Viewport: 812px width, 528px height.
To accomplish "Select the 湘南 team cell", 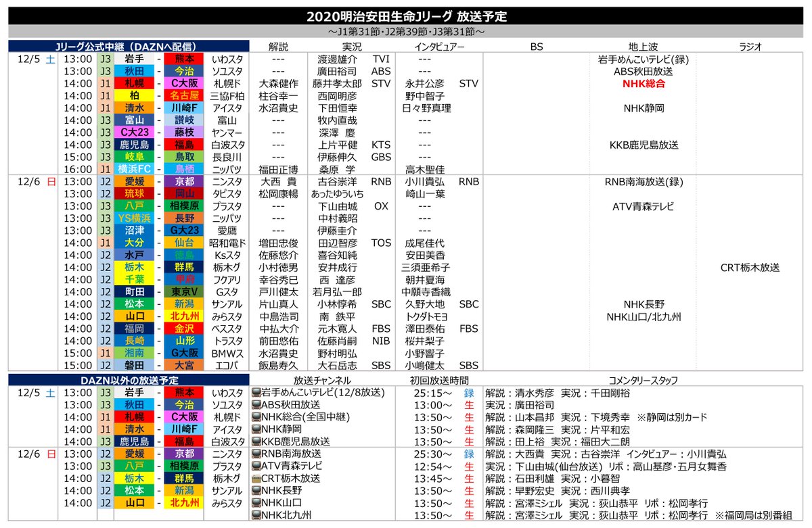I will (135, 352).
